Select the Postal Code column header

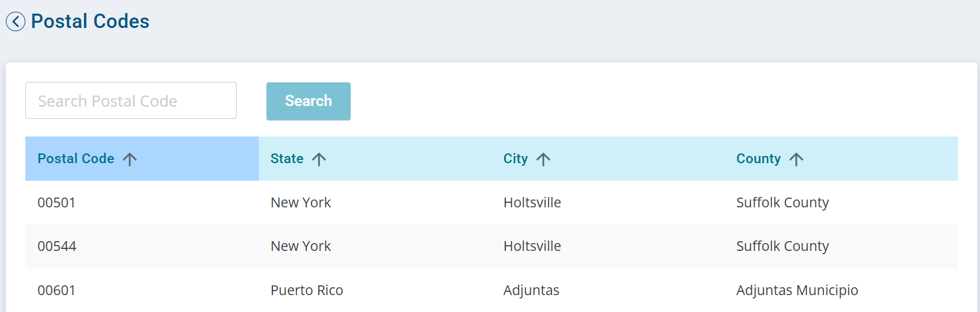point(142,159)
